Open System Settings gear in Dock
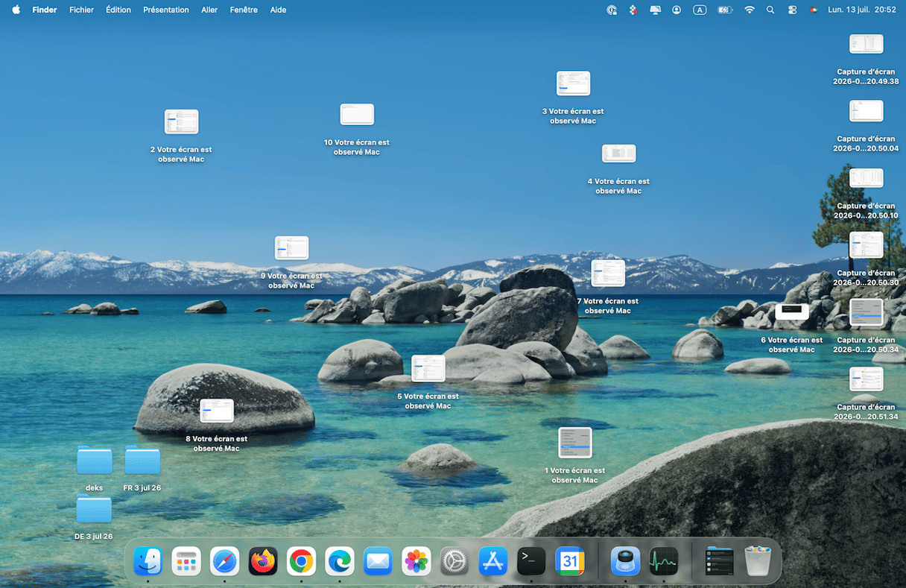The width and height of the screenshot is (906, 588). pos(454,561)
